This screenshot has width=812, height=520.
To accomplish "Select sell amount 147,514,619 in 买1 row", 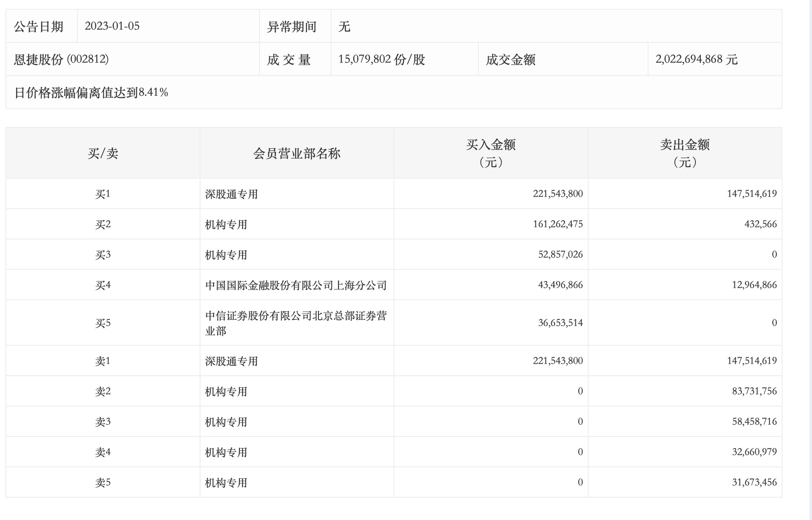I will [x=752, y=193].
